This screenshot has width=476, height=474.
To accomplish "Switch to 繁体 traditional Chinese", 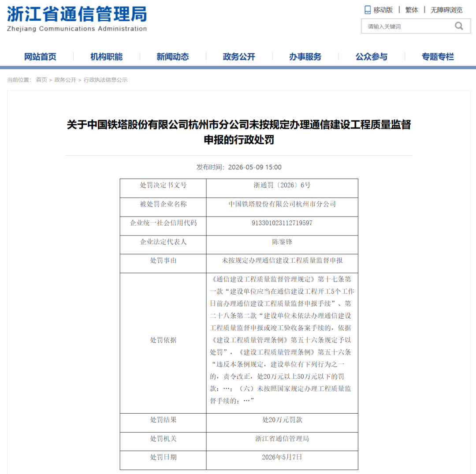I will point(412,10).
